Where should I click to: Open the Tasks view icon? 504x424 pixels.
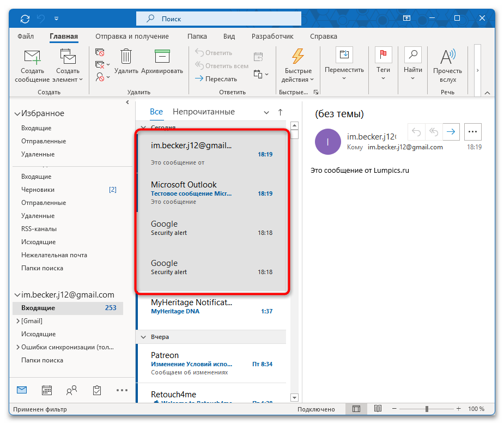click(97, 390)
